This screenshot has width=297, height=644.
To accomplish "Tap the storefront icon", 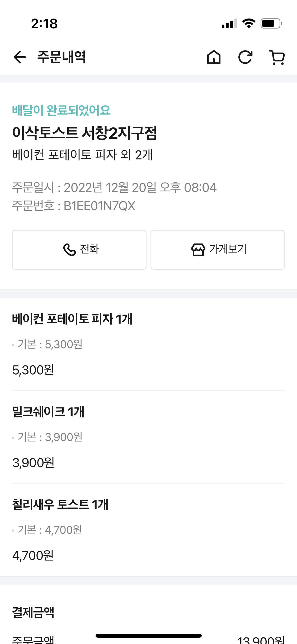I will 198,250.
